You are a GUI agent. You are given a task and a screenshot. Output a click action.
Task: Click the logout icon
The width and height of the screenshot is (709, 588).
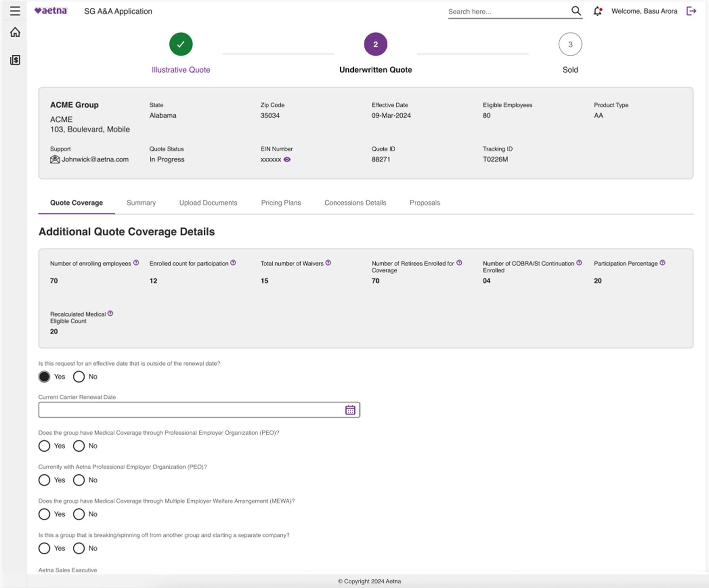[x=691, y=11]
